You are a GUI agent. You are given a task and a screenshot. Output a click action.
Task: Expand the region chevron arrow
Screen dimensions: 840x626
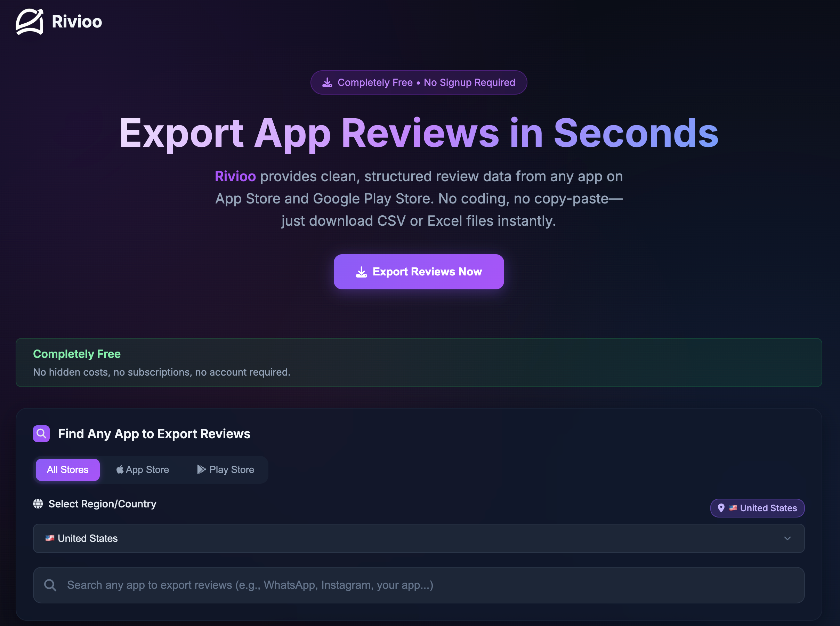pyautogui.click(x=787, y=538)
